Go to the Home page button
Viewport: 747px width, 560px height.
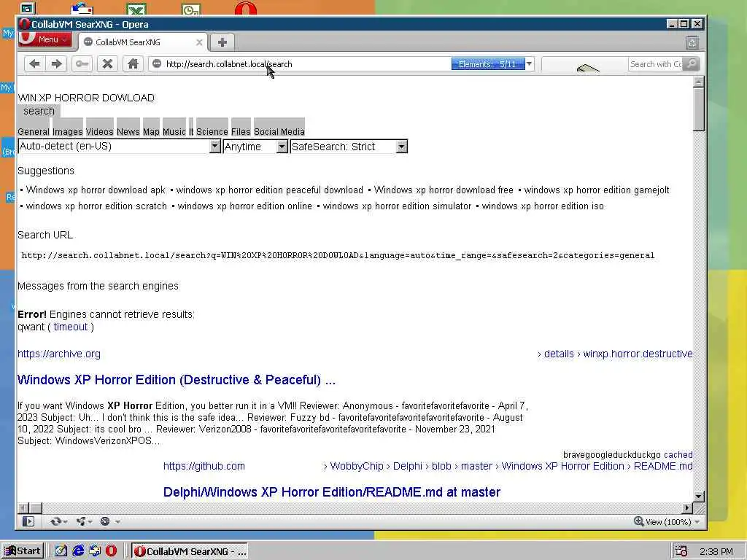point(133,64)
